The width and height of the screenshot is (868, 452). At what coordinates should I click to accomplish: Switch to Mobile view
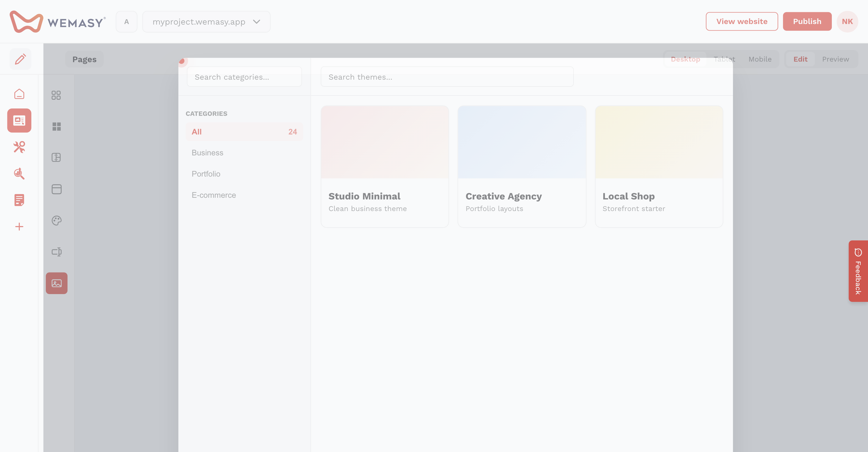tap(760, 59)
